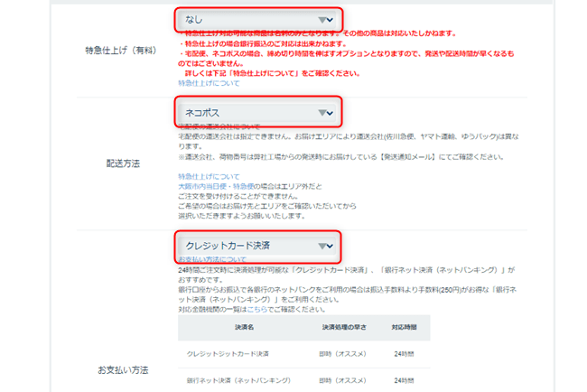This screenshot has width=587, height=392.
Task: Select the 銀行ネット決済（ネットバンキング） table cell
Action: coord(238,380)
